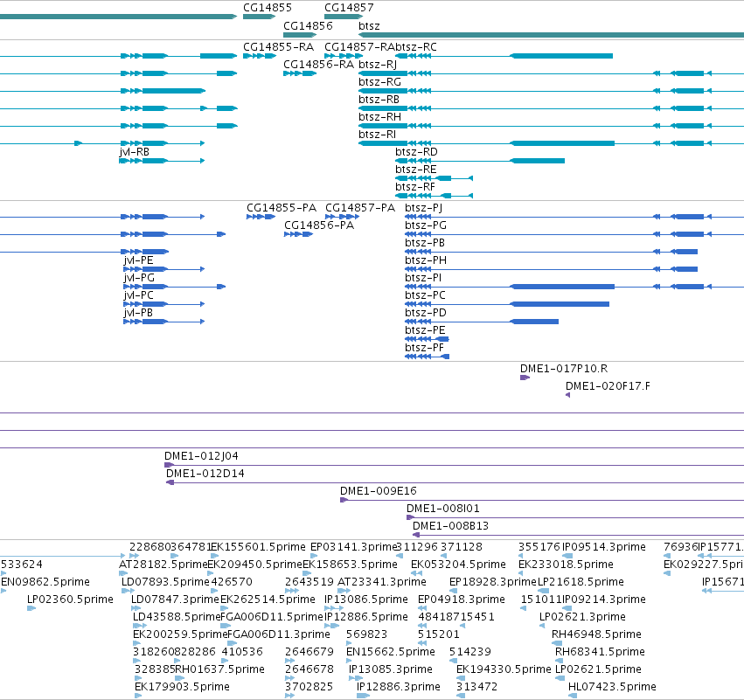Screen dimensions: 744x700
Task: Click the CG14857 gene label
Action: (349, 8)
